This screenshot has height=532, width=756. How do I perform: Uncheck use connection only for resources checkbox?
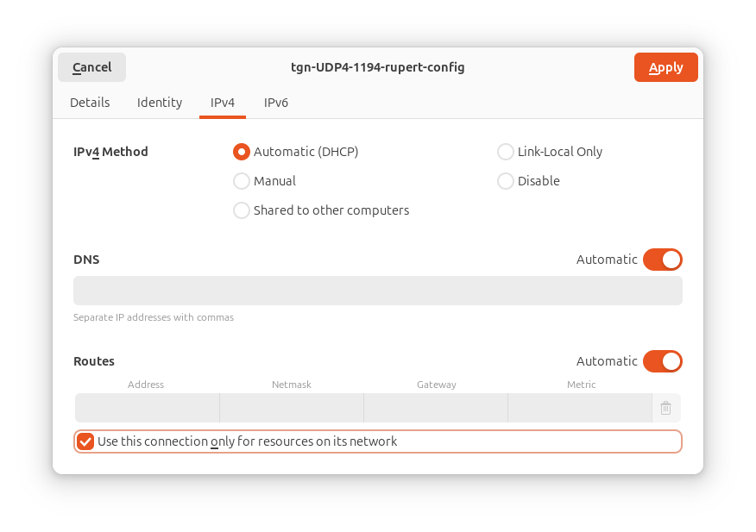tap(85, 441)
